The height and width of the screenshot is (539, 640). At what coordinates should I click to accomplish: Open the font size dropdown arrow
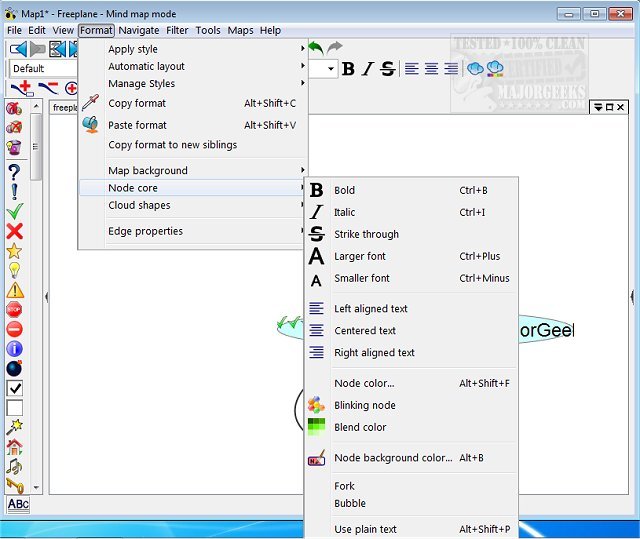pos(331,69)
